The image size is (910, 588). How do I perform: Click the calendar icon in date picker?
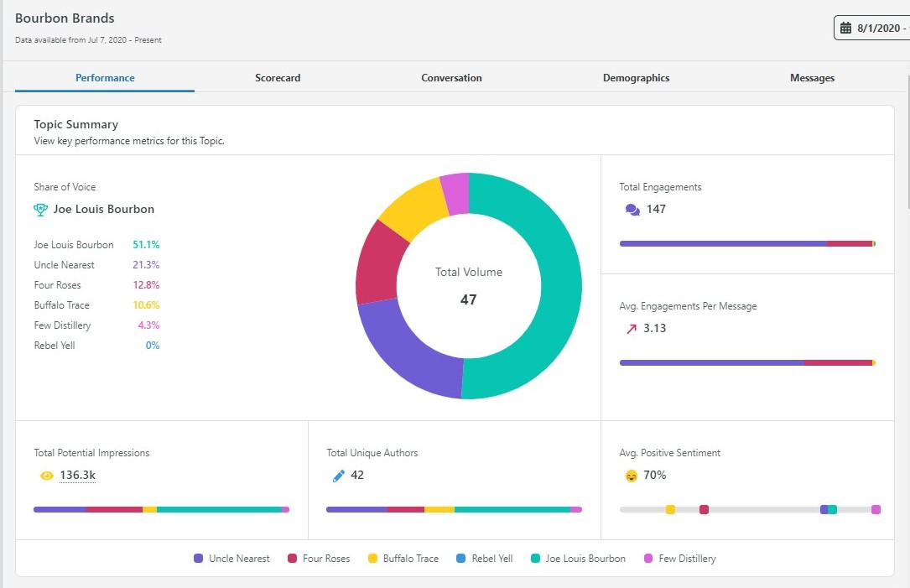point(845,28)
